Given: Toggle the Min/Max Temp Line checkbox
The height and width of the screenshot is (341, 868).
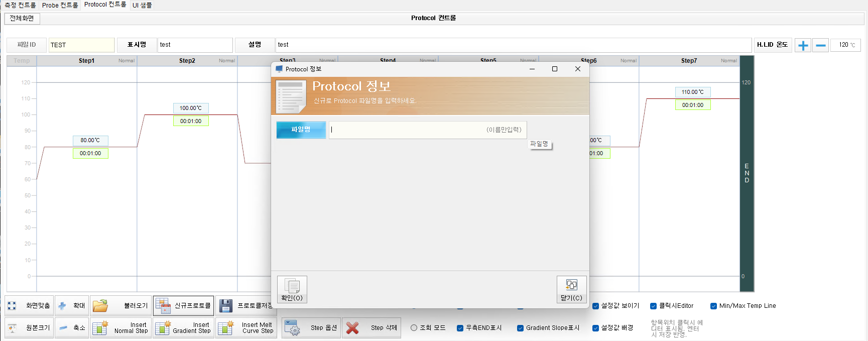Looking at the screenshot, I should point(713,306).
